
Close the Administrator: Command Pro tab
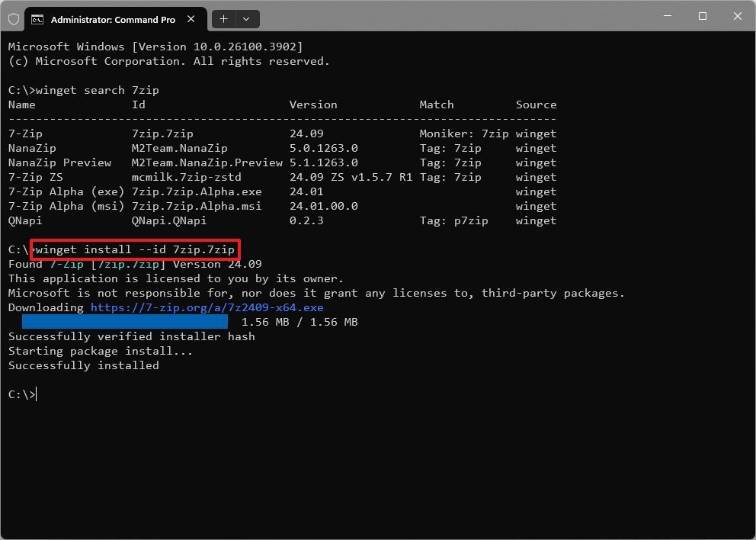(191, 19)
